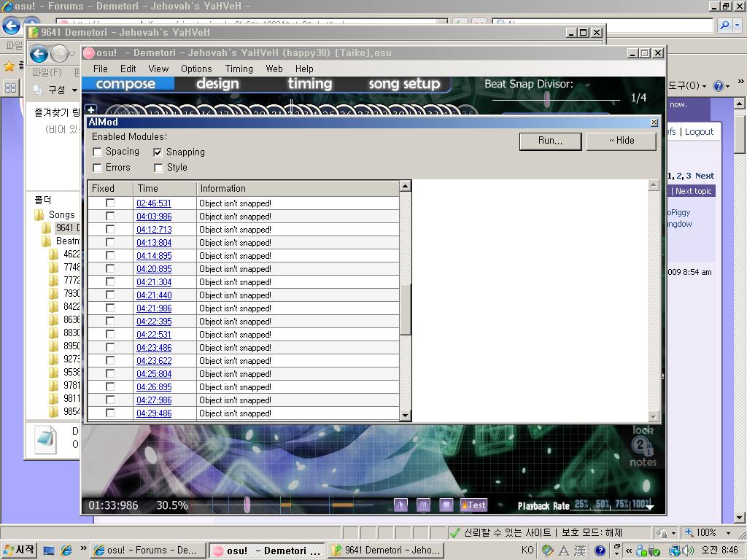Click the volume speaker icon in the system tray
The height and width of the screenshot is (560, 747).
(687, 551)
